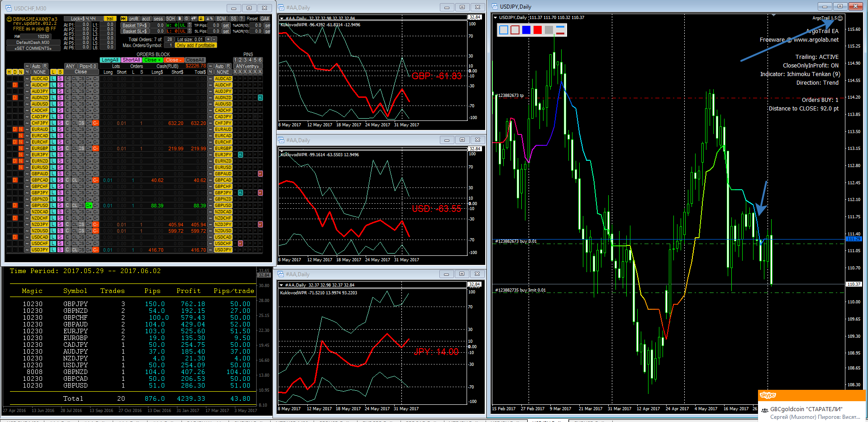
Task: Click the S sell button for EURUSD row
Action: (60, 167)
